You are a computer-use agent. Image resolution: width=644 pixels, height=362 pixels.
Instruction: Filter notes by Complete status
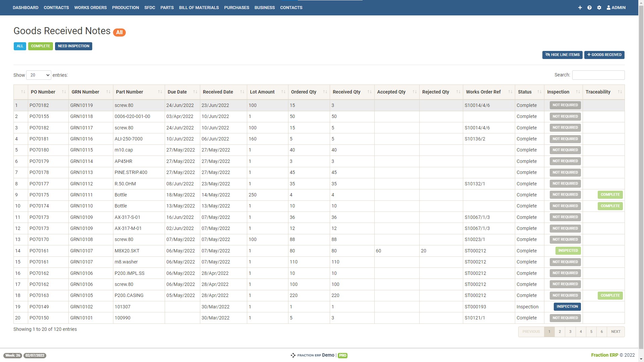tap(40, 46)
